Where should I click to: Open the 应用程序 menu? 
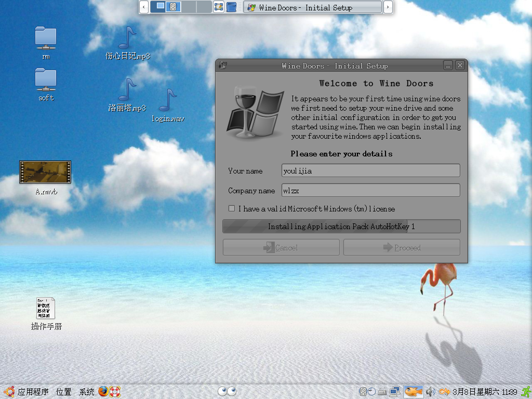point(33,392)
